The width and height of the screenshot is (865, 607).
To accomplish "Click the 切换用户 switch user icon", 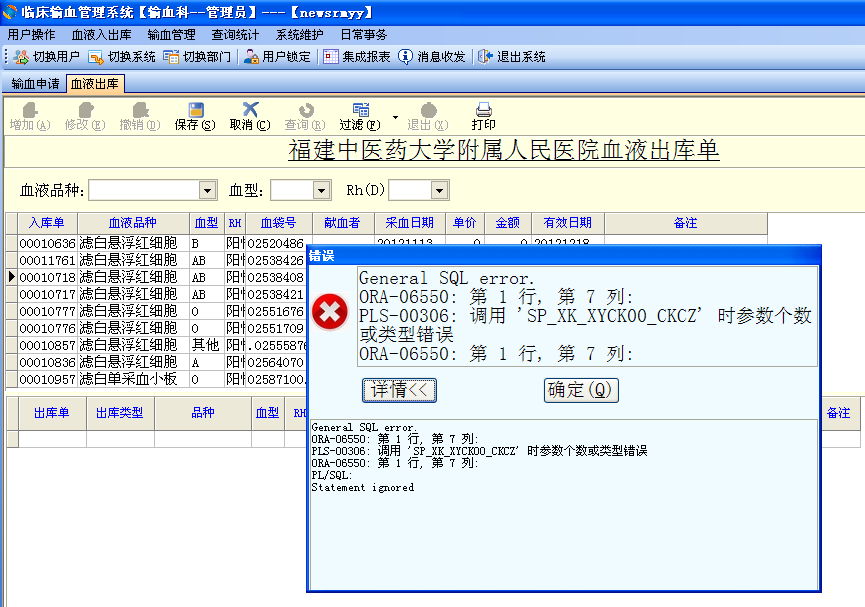I will pyautogui.click(x=22, y=57).
